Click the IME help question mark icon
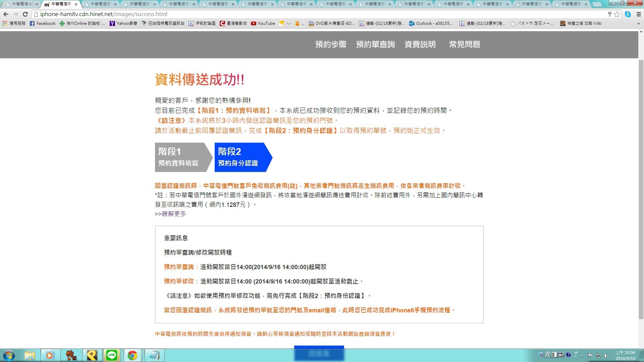Image resolution: width=644 pixels, height=362 pixels. 568,355
